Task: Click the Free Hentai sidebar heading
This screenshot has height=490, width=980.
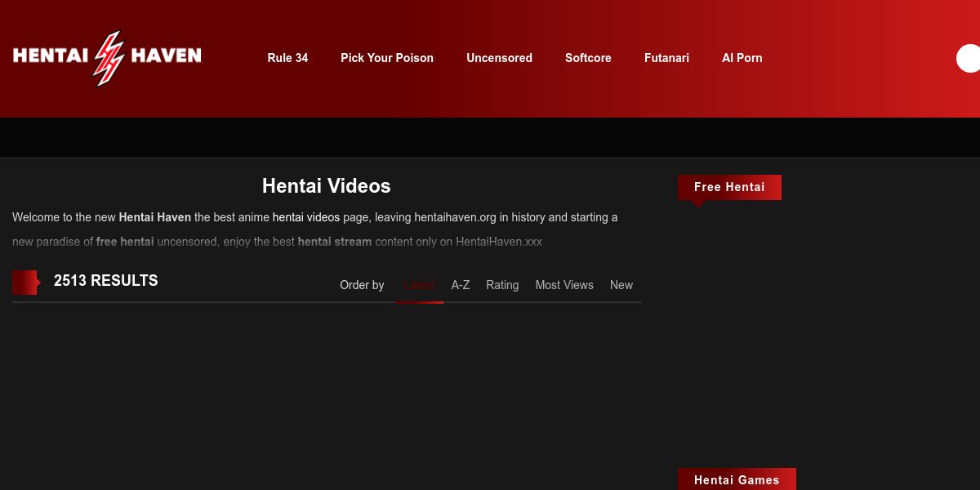Action: click(x=729, y=187)
